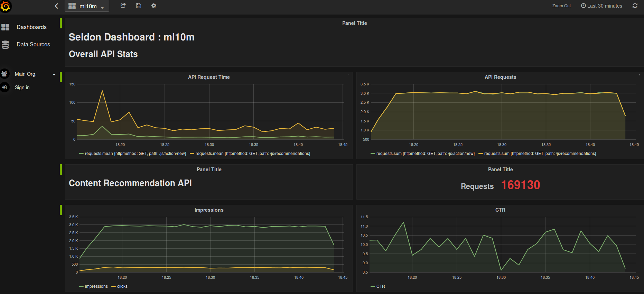Image resolution: width=644 pixels, height=294 pixels.
Task: Collapse the side menu with the back arrow
Action: (x=56, y=6)
